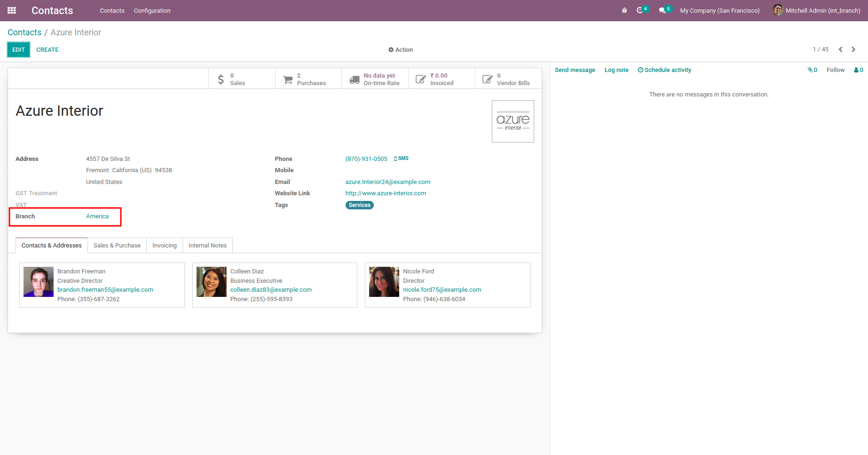Open the Invoiced stat button
Screen dimensions: 868x455
(x=441, y=79)
